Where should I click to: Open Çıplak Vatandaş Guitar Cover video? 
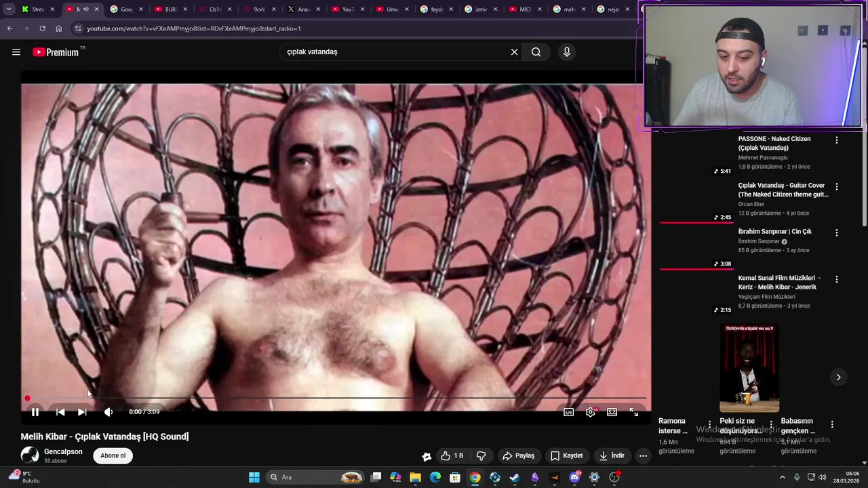point(783,190)
